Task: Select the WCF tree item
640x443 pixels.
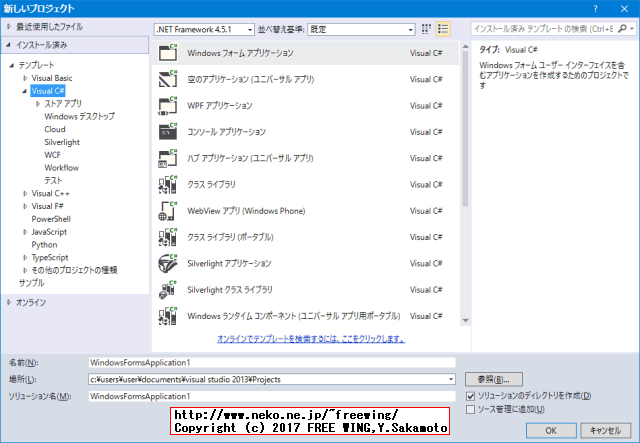Action: 52,155
